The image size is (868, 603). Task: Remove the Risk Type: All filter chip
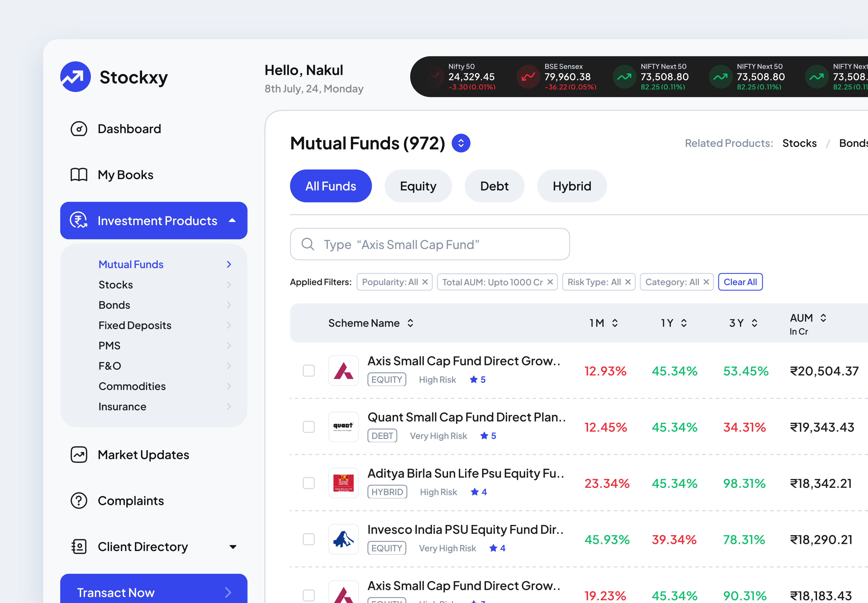coord(628,282)
